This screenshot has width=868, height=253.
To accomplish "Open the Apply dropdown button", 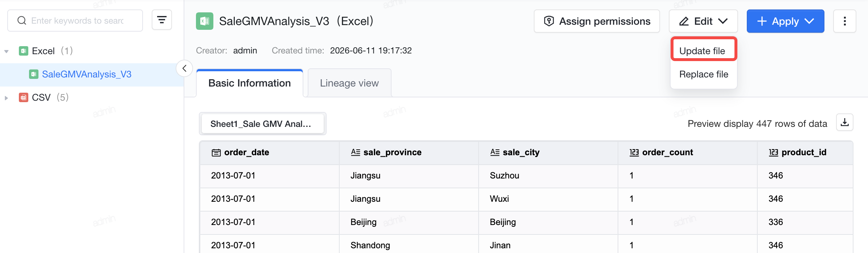I will [786, 21].
